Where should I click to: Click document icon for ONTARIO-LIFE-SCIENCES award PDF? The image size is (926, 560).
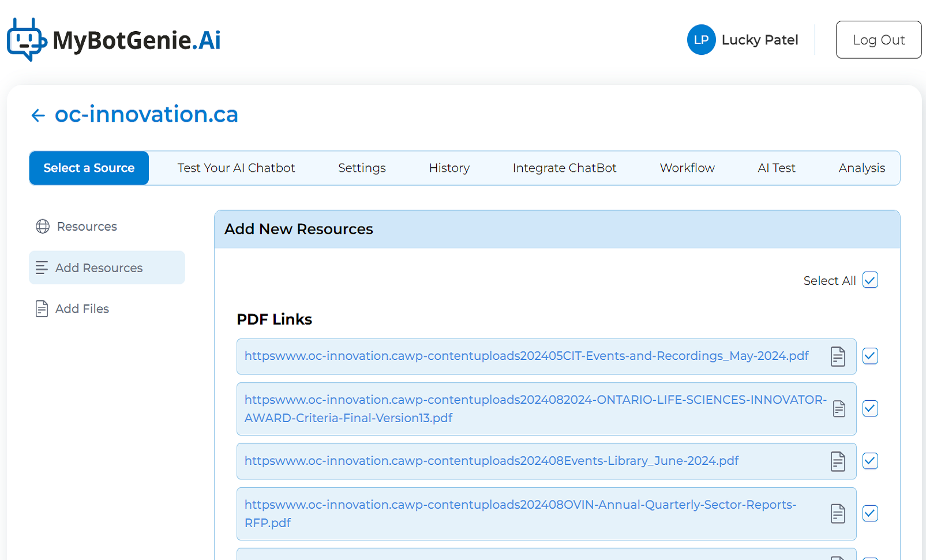click(x=839, y=409)
